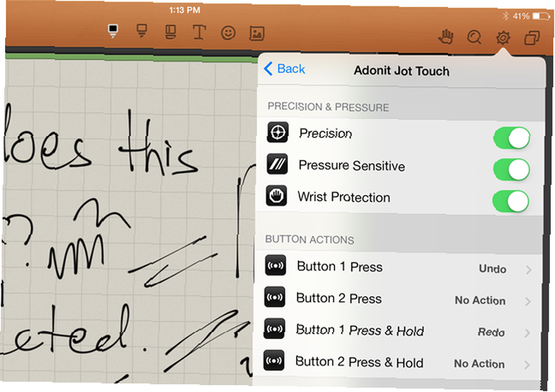The width and height of the screenshot is (555, 392).
Task: Click the Redo value for Button 1 hold
Action: point(491,333)
